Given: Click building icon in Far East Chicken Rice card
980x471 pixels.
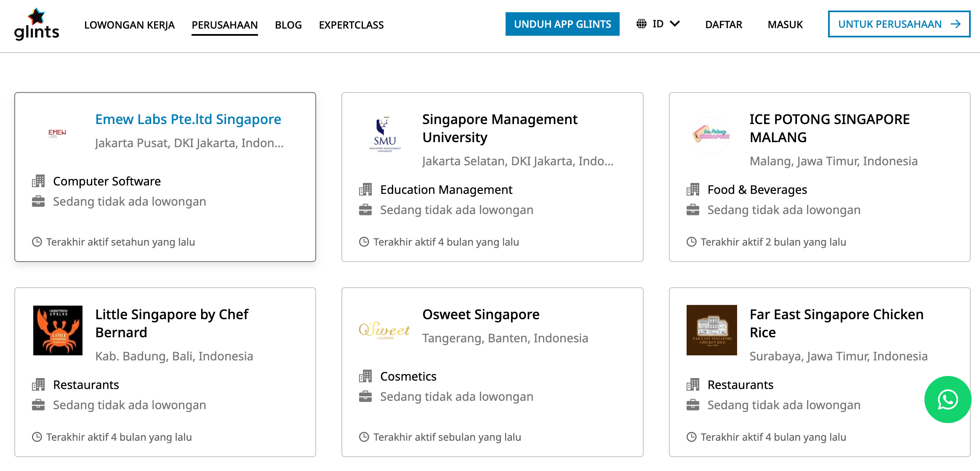Looking at the screenshot, I should click(693, 385).
